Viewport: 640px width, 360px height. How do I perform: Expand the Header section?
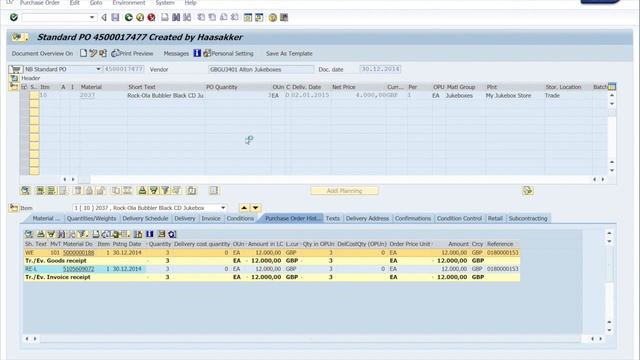[x=14, y=78]
